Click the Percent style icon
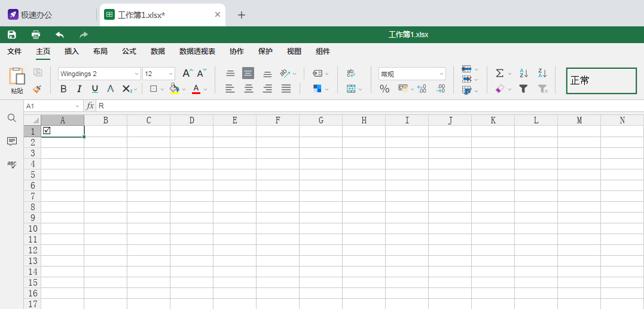The height and width of the screenshot is (309, 644). 384,89
